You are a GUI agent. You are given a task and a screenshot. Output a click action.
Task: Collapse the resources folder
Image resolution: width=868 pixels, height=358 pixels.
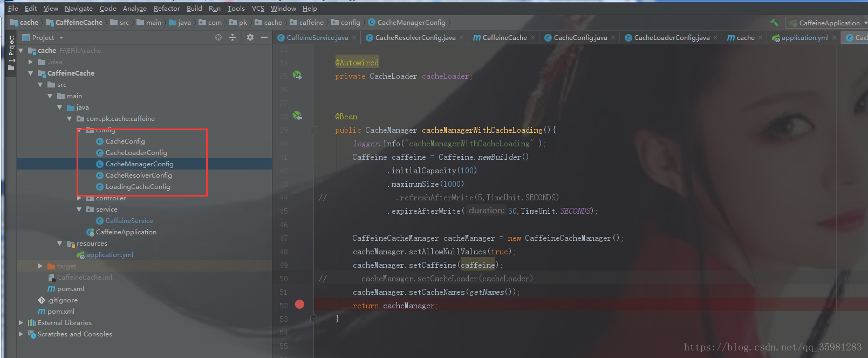coord(60,244)
